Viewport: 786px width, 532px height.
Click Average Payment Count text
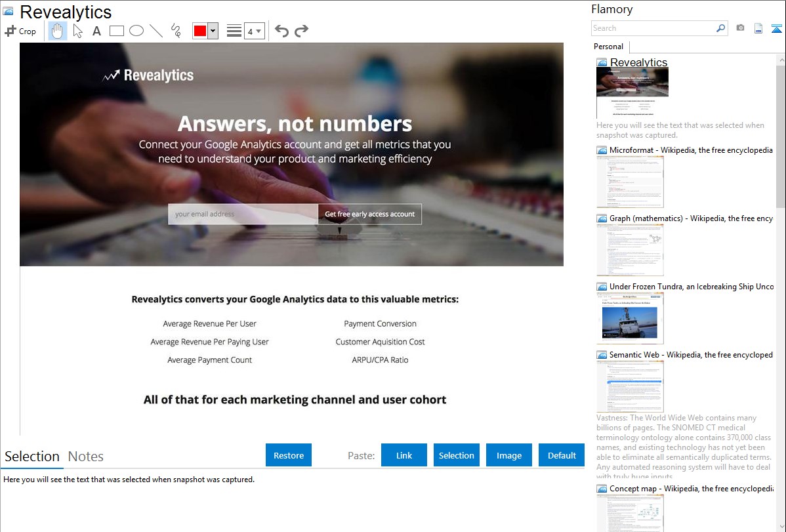pos(209,359)
